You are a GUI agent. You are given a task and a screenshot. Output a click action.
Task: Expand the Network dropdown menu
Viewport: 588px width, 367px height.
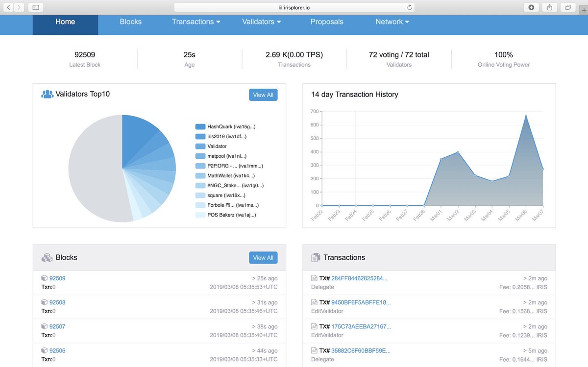coord(392,22)
